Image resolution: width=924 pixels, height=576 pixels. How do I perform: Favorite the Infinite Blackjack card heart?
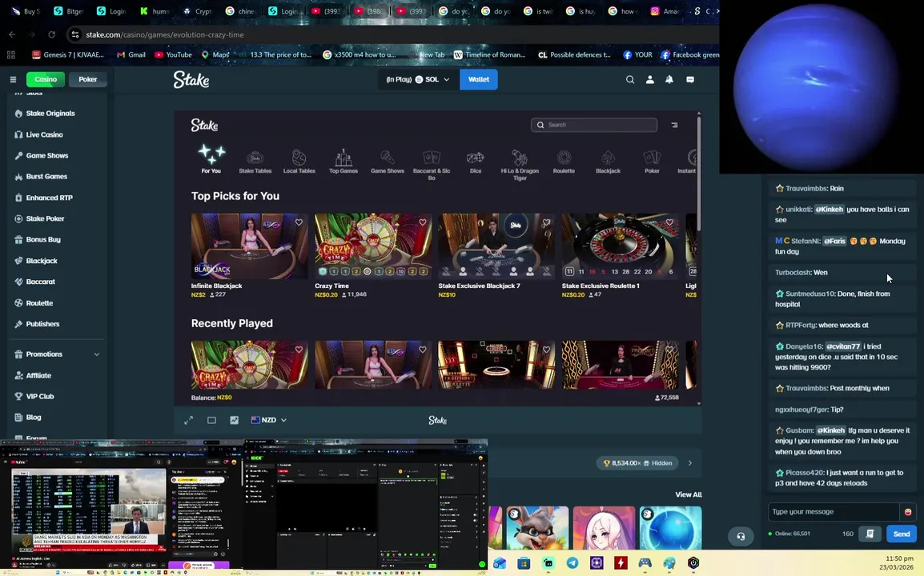coord(299,222)
